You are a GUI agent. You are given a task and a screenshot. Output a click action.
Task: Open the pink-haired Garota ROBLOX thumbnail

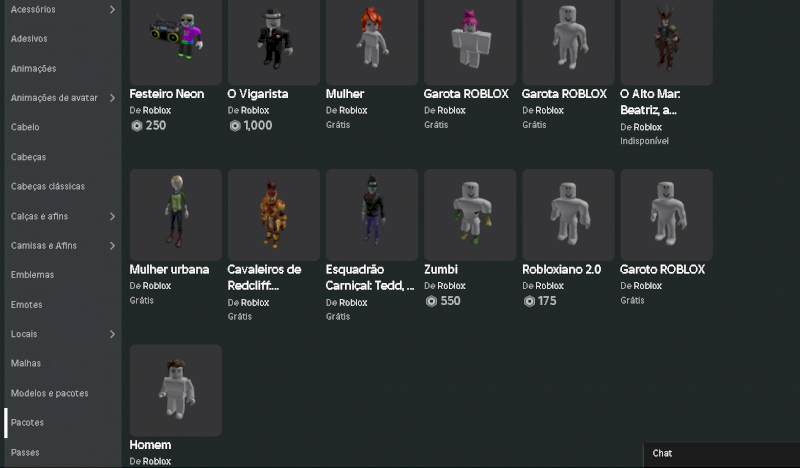coord(470,41)
